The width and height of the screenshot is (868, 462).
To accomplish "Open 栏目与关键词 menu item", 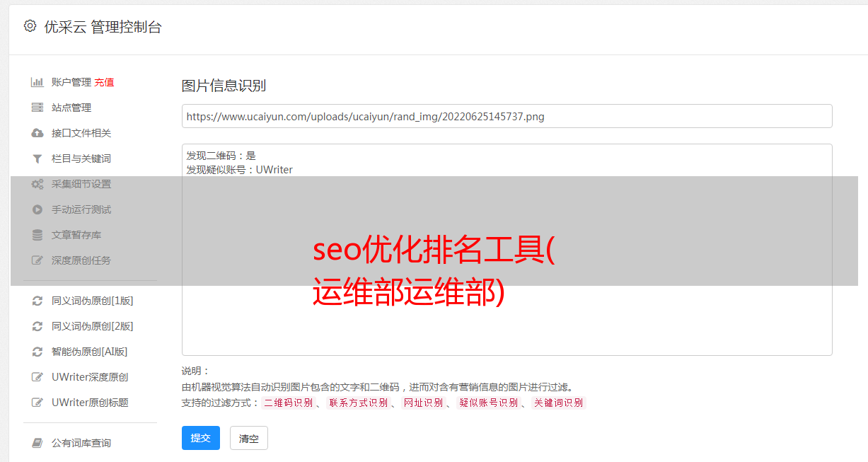I will (x=81, y=158).
